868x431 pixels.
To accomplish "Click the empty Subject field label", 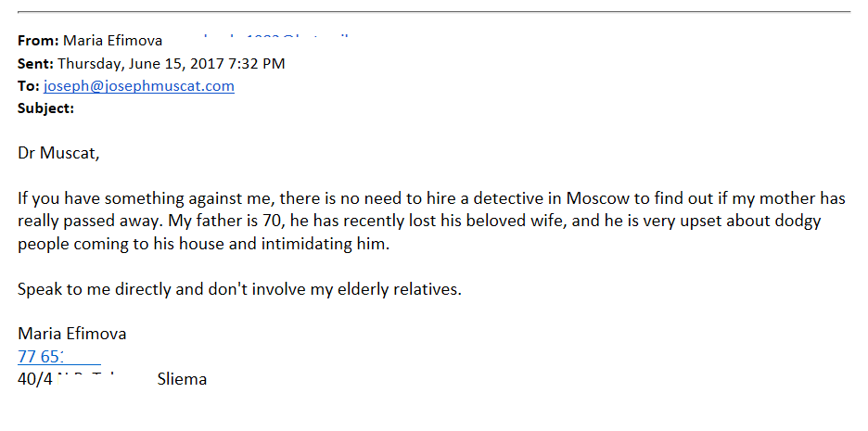I will (x=46, y=108).
